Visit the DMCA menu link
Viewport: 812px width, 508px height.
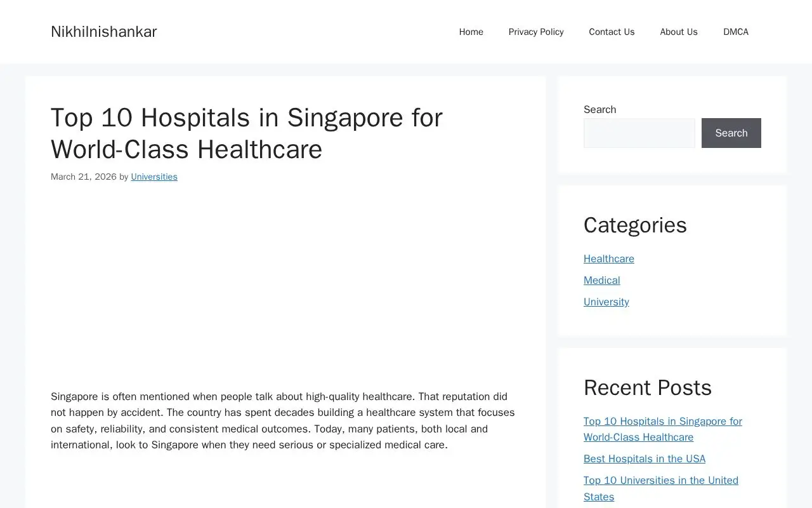coord(736,32)
